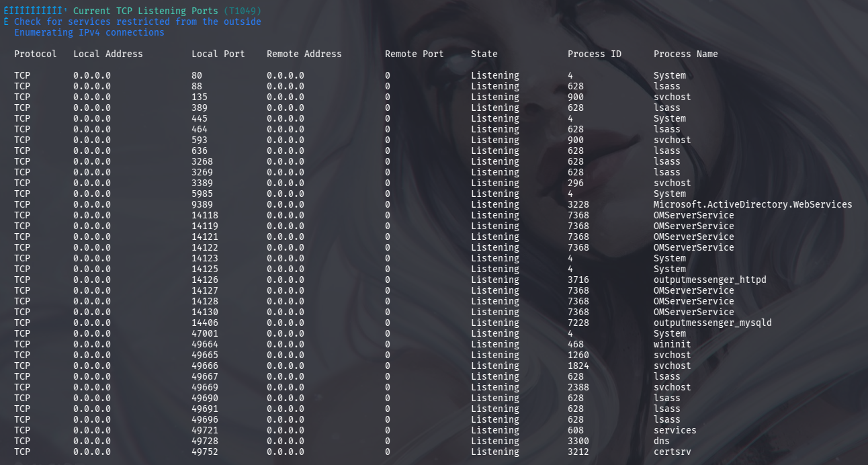This screenshot has height=465, width=868.
Task: Click the outputmessenger_httpd process name
Action: click(x=710, y=280)
